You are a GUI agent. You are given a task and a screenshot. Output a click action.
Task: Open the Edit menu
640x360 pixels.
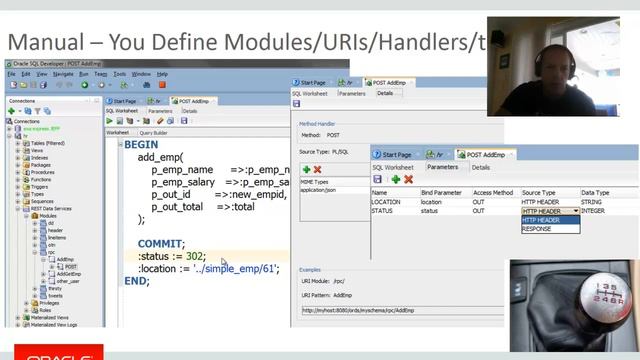point(26,74)
